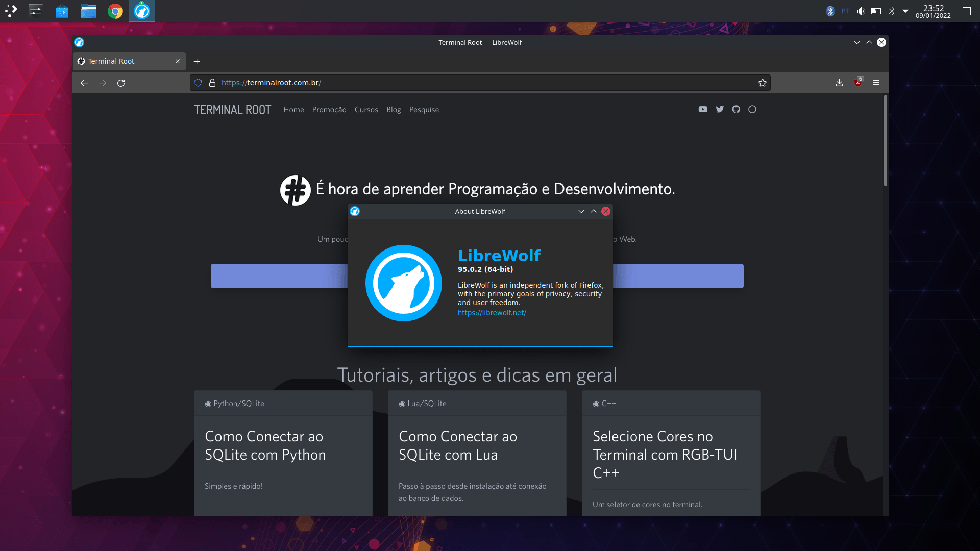Select the Cursos menu item on navbar
Image resolution: width=980 pixels, height=551 pixels.
[x=366, y=109]
